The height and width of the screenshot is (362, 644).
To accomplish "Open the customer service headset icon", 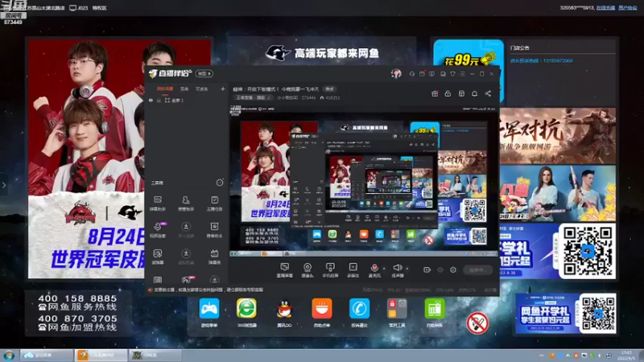I will pyautogui.click(x=412, y=74).
